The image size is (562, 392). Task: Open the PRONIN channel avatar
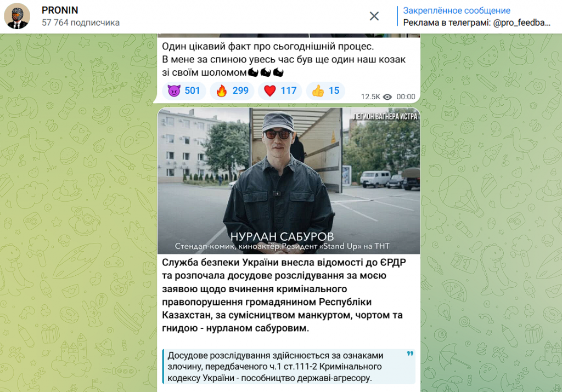[x=17, y=16]
